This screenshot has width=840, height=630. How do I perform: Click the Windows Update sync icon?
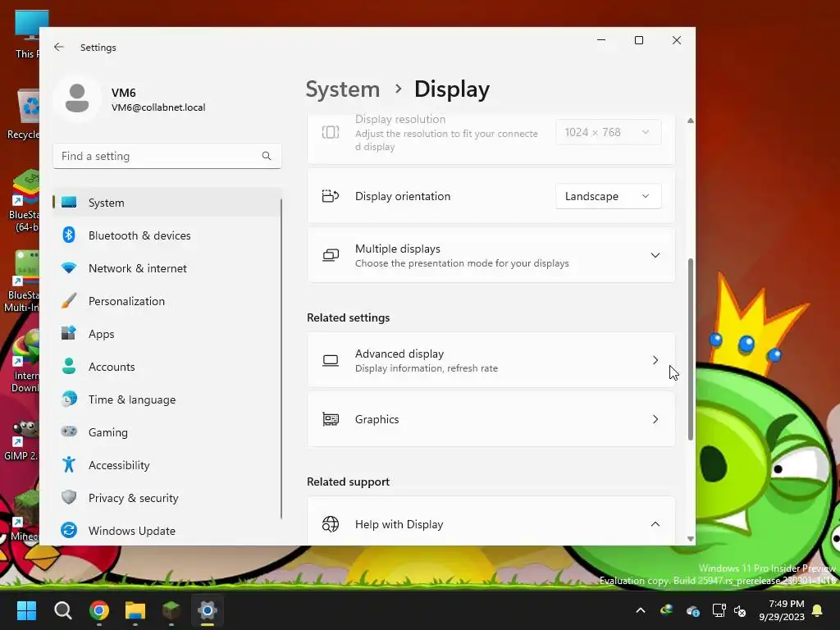(69, 531)
